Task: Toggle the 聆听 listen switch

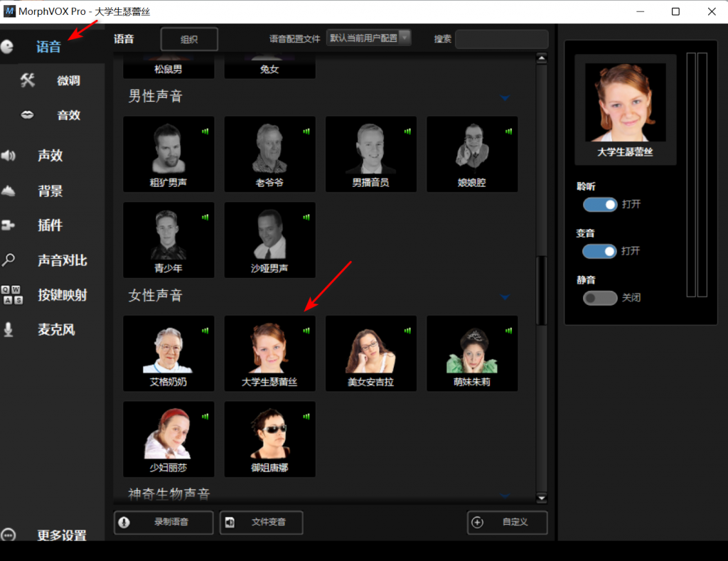Action: click(x=600, y=204)
